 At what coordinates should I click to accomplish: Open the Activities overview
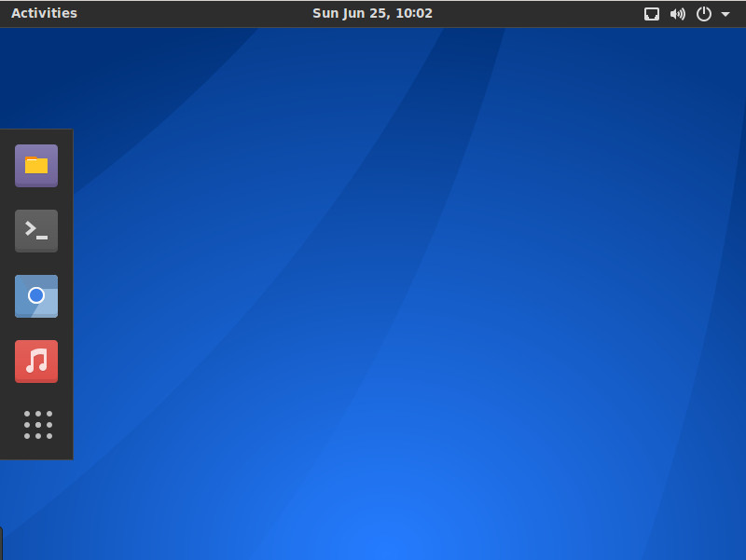coord(44,13)
